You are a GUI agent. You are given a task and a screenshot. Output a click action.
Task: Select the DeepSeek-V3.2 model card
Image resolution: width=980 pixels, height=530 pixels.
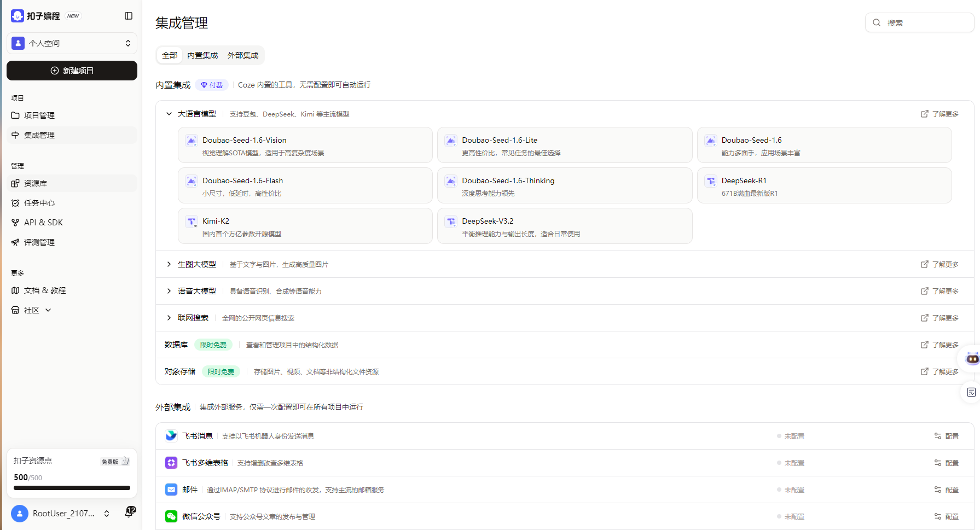(x=565, y=226)
